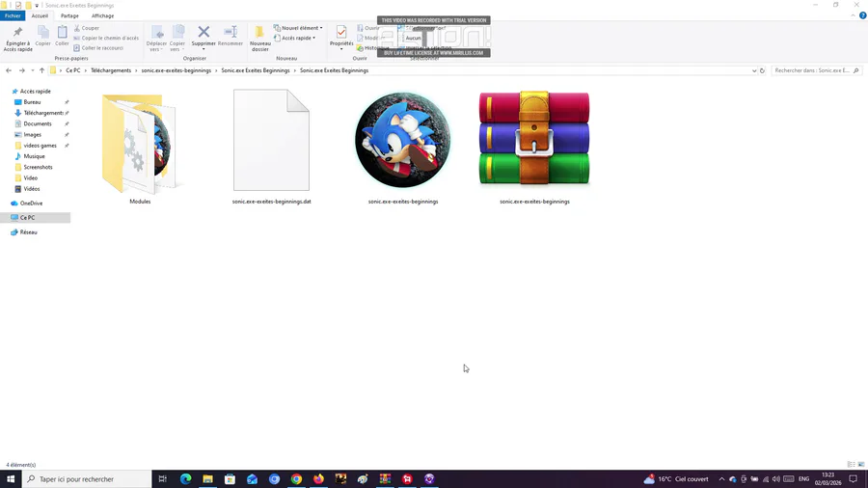Select Video folder in the navigation pane
Image resolution: width=868 pixels, height=488 pixels.
pos(31,178)
